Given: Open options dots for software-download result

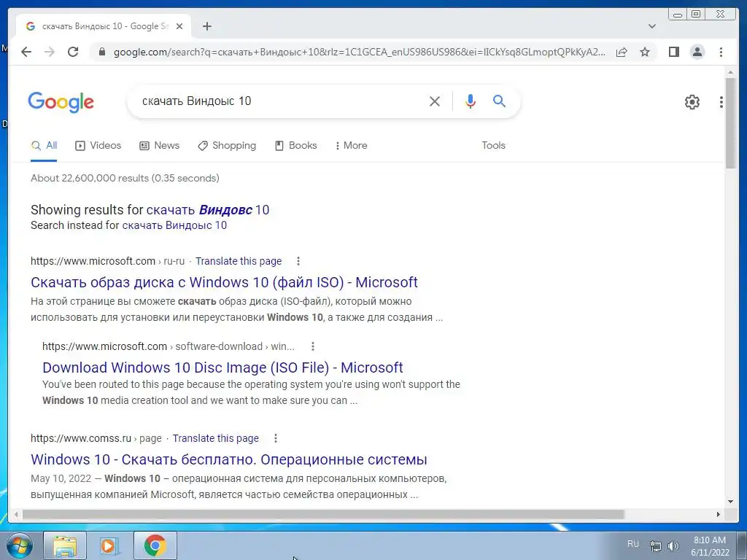Looking at the screenshot, I should [x=312, y=346].
